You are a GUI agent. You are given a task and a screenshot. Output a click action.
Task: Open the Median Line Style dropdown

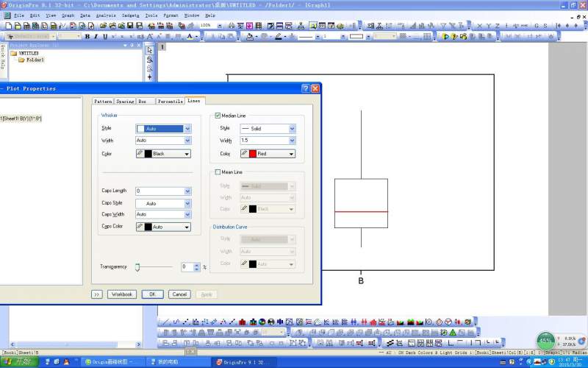click(x=292, y=128)
